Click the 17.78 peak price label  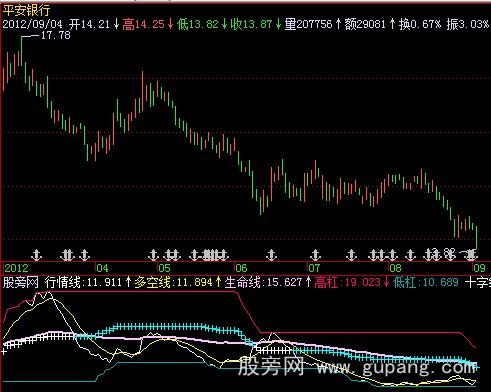(55, 35)
